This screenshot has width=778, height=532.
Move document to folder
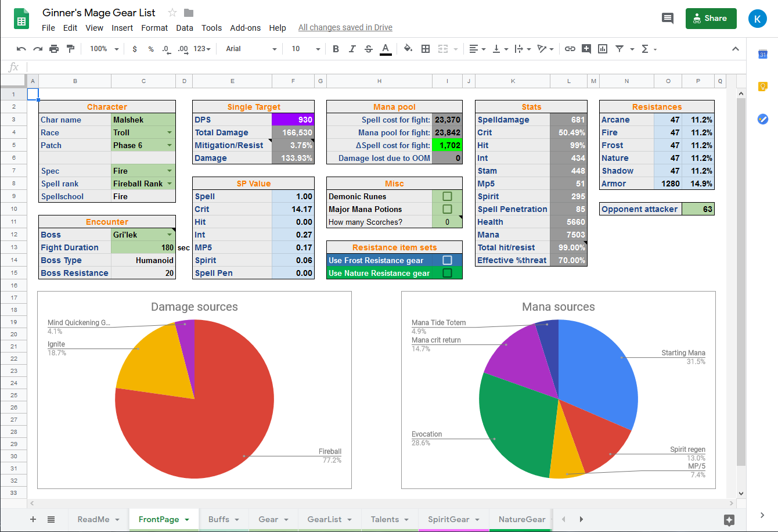(189, 13)
